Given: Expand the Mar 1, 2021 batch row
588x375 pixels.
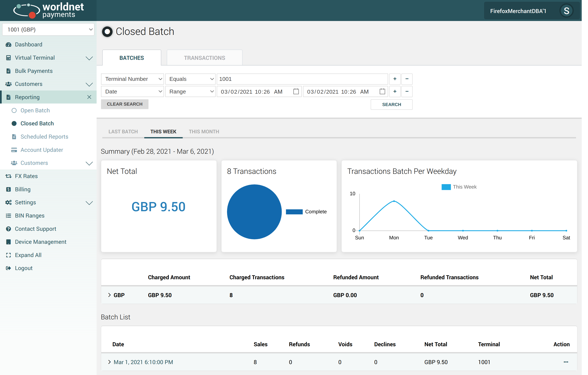Looking at the screenshot, I should click(109, 362).
